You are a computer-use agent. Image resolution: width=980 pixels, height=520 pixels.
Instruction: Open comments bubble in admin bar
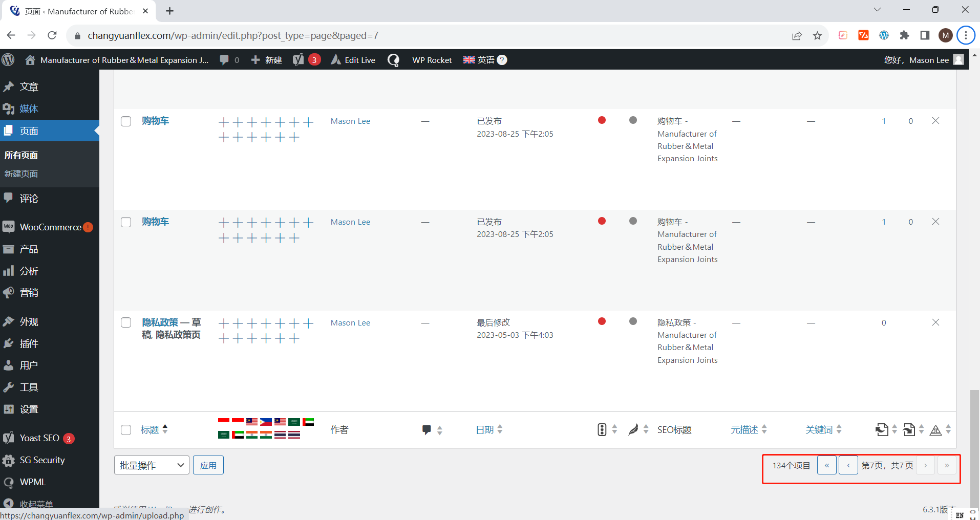224,60
